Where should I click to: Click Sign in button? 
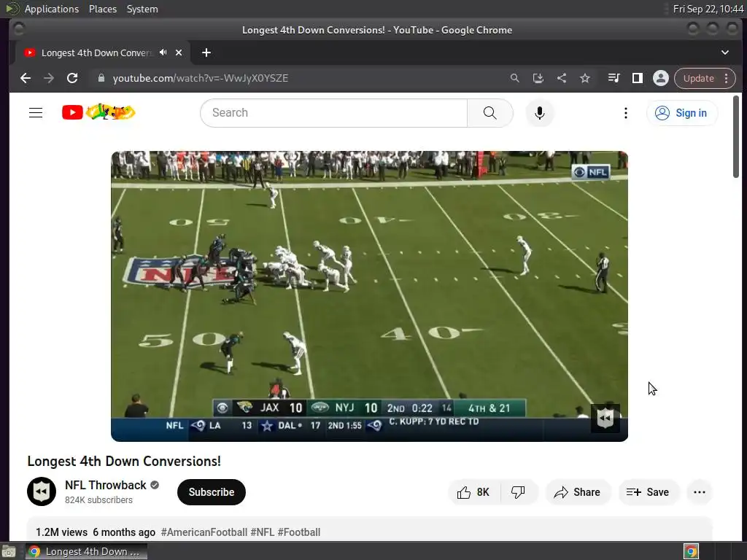coord(682,113)
